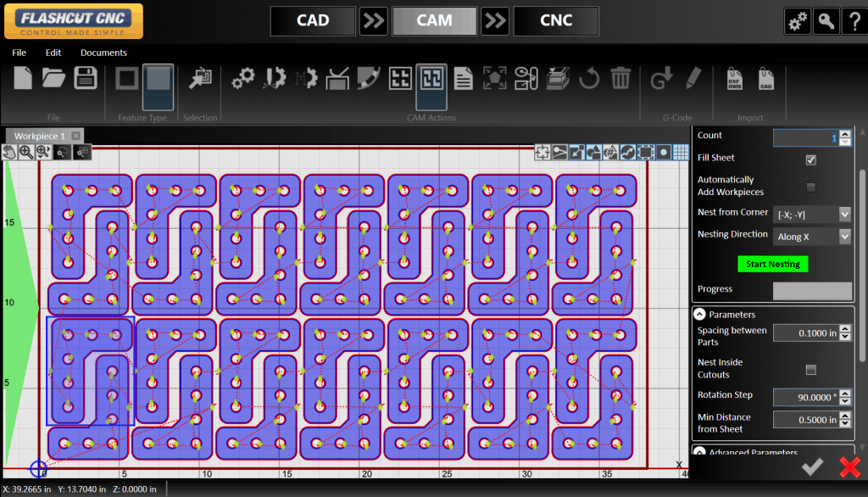
Task: Collapse the Parameters section
Action: click(x=700, y=314)
